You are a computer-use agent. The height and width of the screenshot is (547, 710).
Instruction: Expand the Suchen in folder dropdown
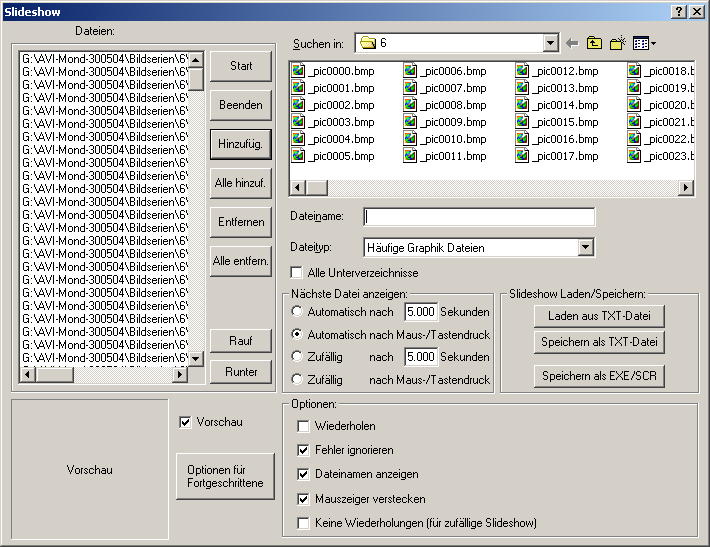pos(550,43)
